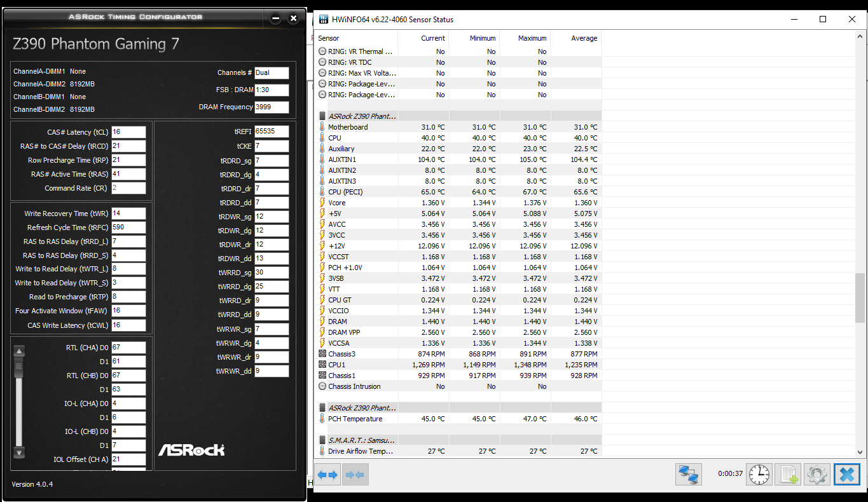Screen dimensions: 868x502
Task: Click the chip icon of S.M.A.R.T. Samsung group
Action: coord(322,440)
